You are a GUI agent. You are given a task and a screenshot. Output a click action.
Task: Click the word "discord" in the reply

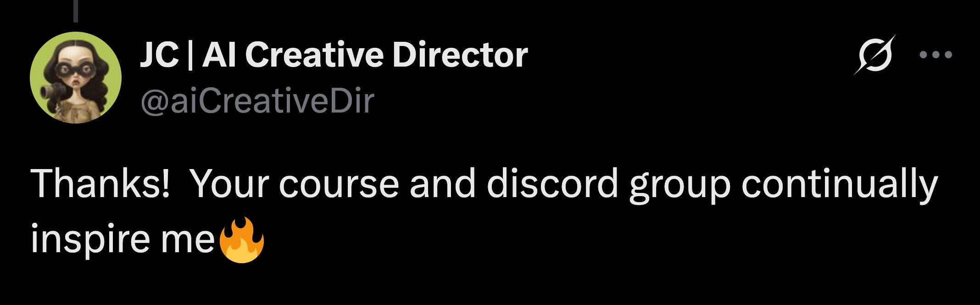pyautogui.click(x=552, y=183)
